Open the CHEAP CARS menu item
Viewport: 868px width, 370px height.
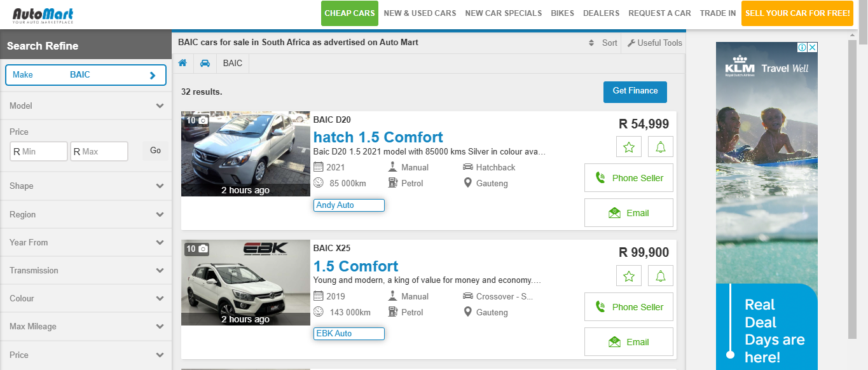tap(350, 13)
